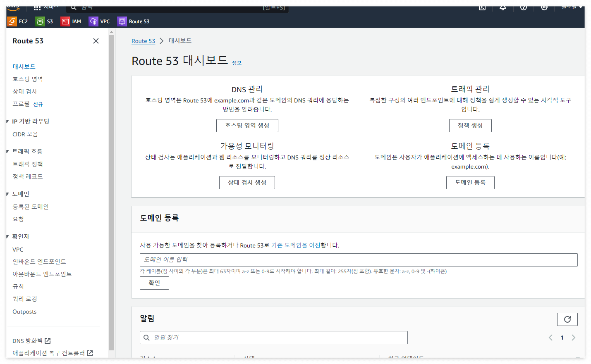Open 아웃바운드 엔드포인트 in the sidebar
The image size is (591, 364).
42,274
